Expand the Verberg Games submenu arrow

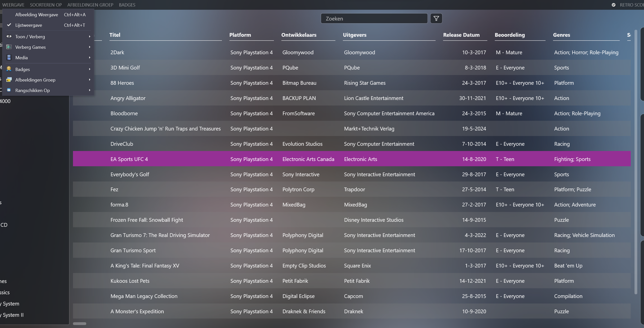pos(89,47)
